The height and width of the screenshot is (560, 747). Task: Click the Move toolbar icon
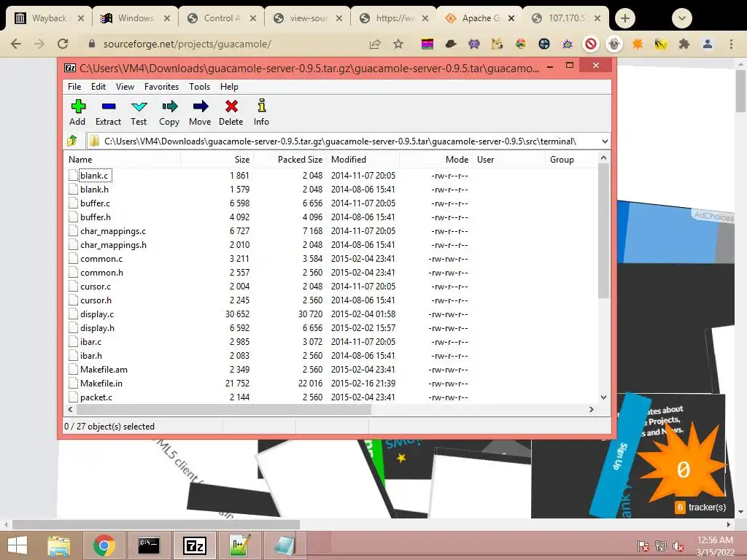tap(200, 106)
